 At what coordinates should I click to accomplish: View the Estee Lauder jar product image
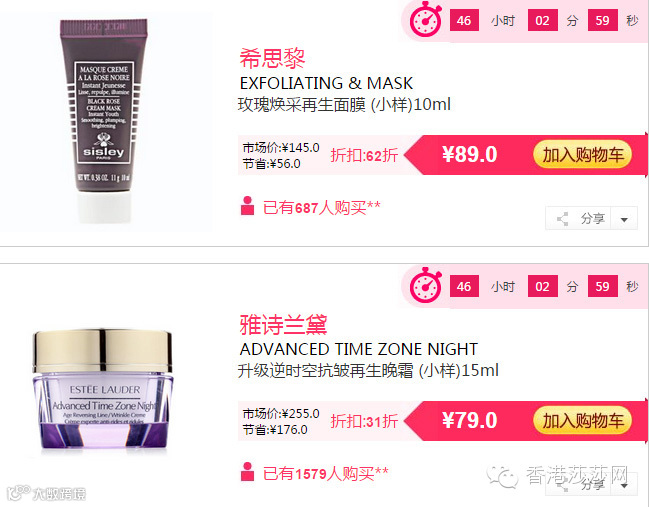pos(103,389)
